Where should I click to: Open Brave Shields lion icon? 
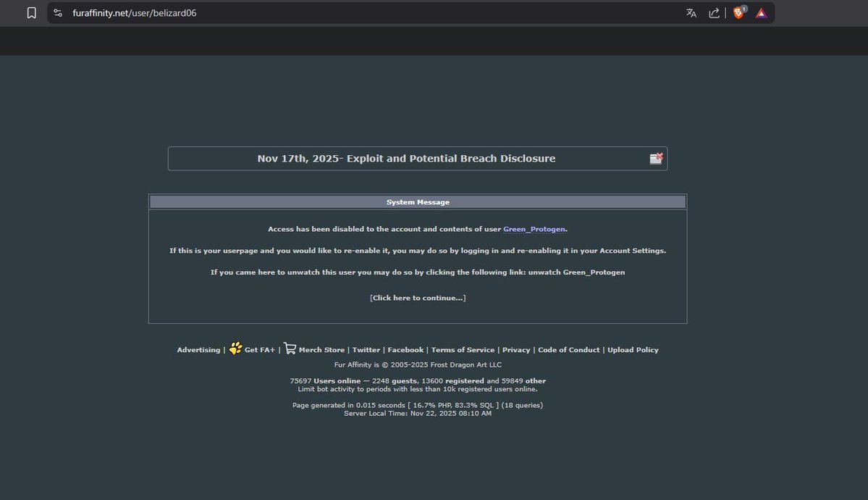(739, 13)
